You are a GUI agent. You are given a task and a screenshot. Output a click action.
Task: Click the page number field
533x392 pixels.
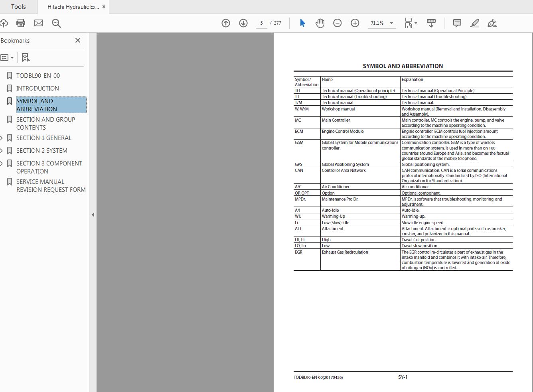[x=262, y=23]
